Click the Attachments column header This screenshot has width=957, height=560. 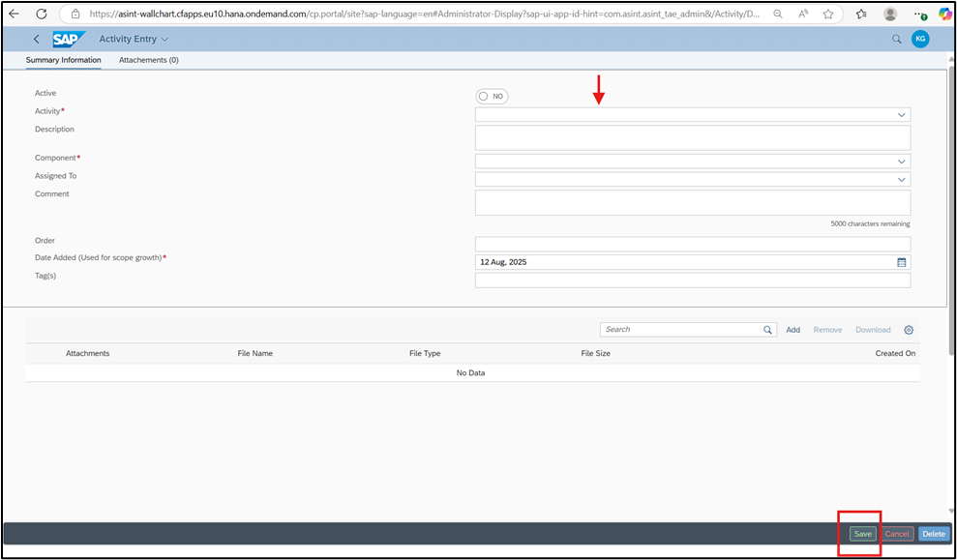(x=88, y=354)
